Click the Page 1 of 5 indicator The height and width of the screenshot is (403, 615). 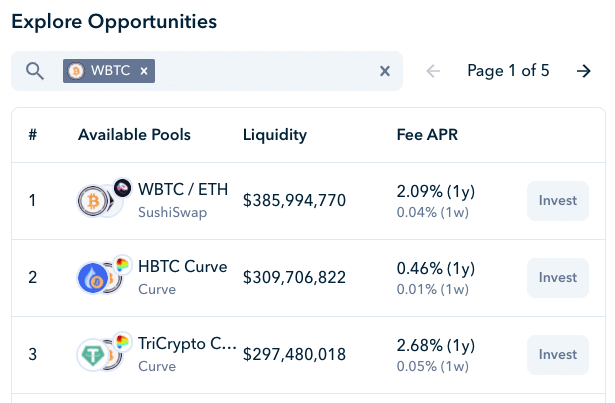click(508, 71)
